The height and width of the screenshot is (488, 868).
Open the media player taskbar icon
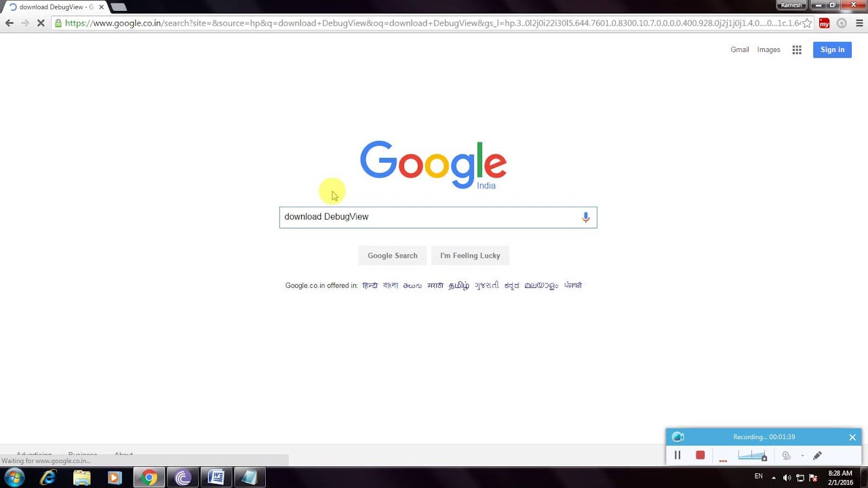click(x=115, y=478)
